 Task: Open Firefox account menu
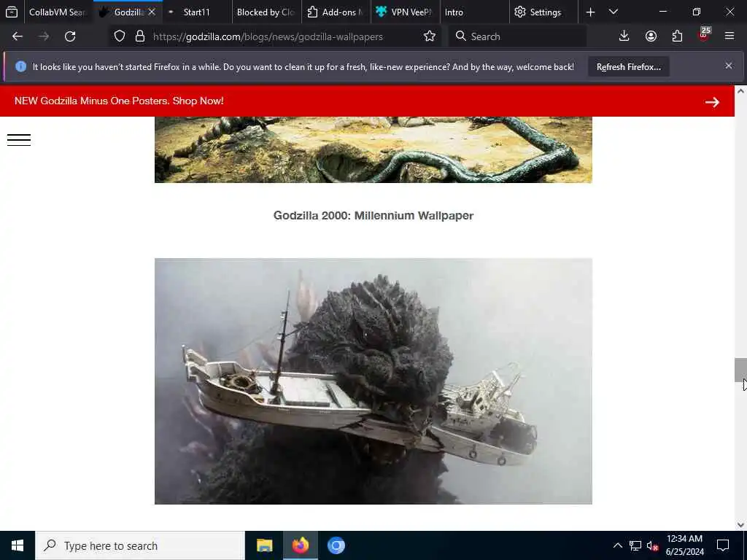point(651,36)
